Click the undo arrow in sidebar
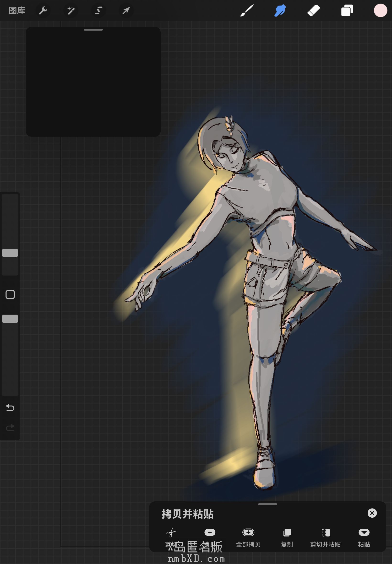The height and width of the screenshot is (564, 392). pos(10,408)
